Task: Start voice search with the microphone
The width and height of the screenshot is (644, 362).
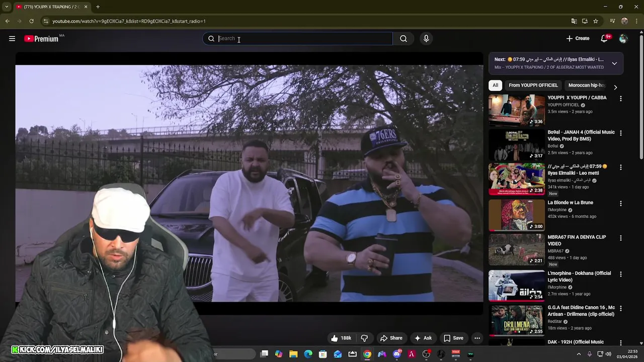Action: point(426,39)
